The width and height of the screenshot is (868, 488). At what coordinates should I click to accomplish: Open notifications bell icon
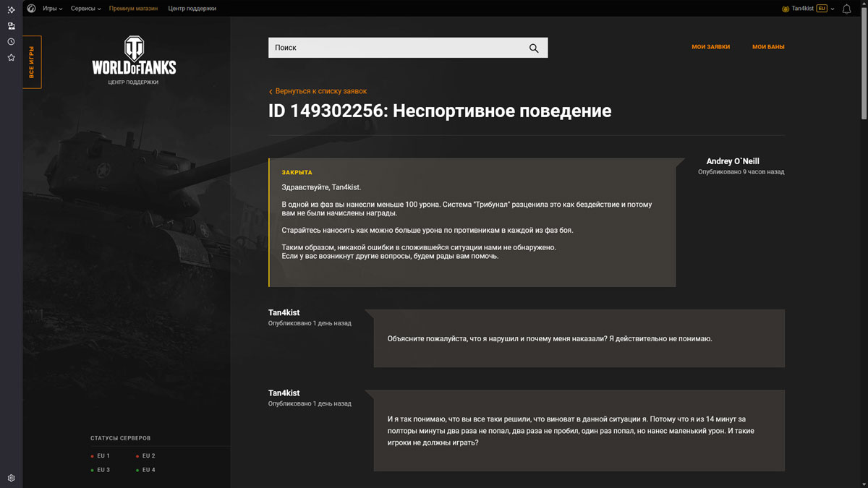point(846,9)
